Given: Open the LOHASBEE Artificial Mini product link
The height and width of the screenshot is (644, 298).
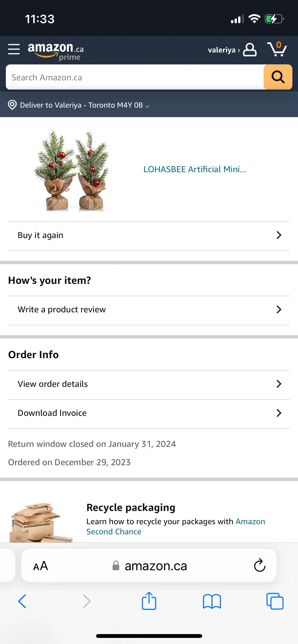Looking at the screenshot, I should click(x=195, y=169).
